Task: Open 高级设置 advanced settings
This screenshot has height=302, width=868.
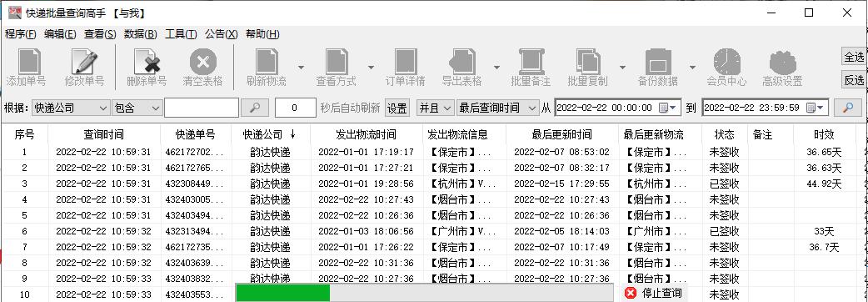Action: [x=782, y=62]
